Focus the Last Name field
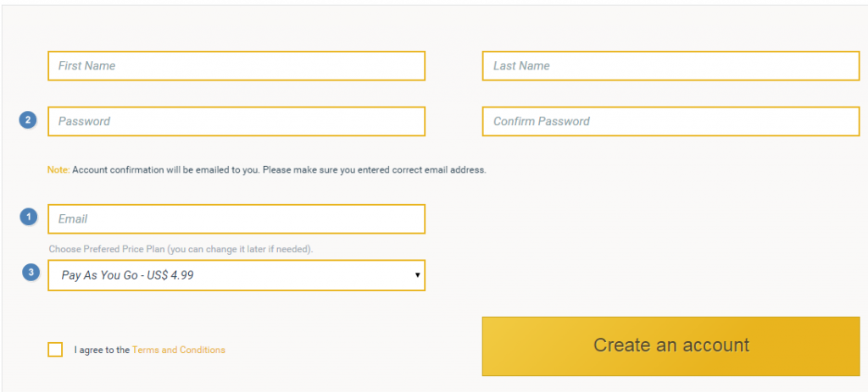The width and height of the screenshot is (868, 392). 671,66
